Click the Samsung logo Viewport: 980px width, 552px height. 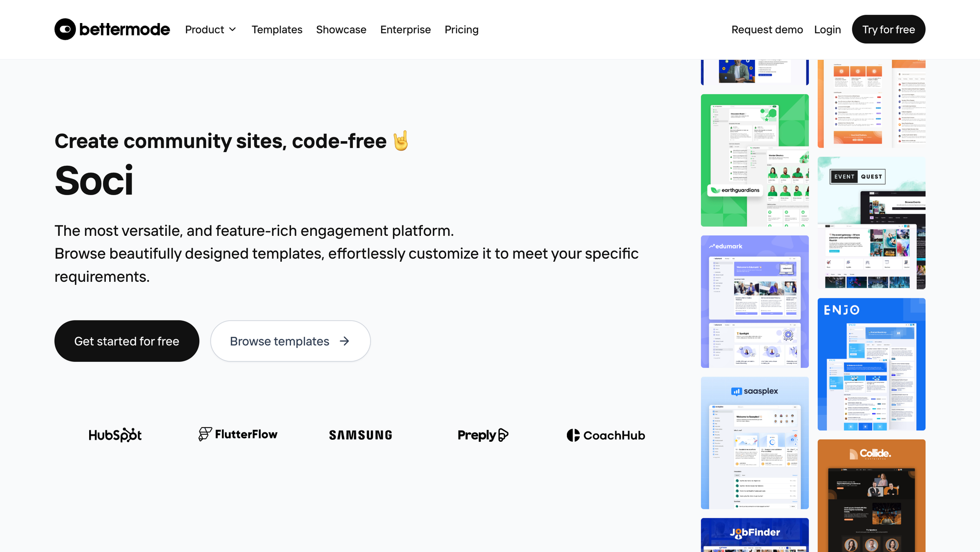(361, 435)
